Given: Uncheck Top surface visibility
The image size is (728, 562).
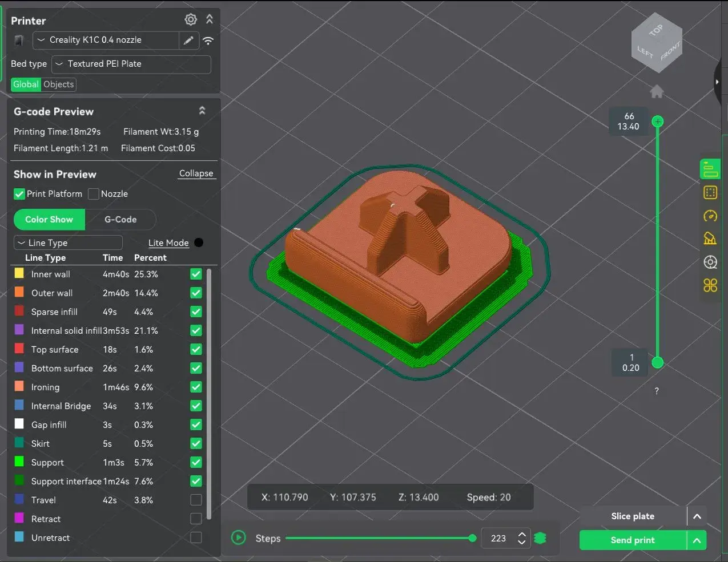Looking at the screenshot, I should 196,349.
